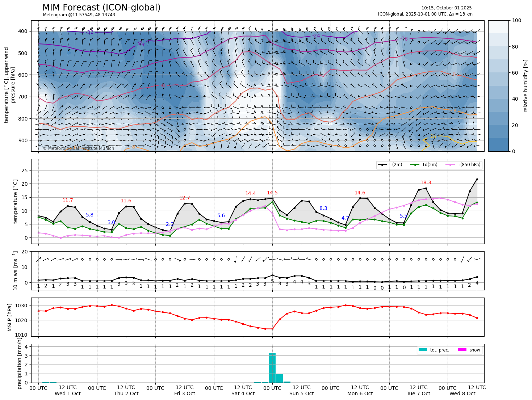Click the darkest blue humidity colorbar segment
Image resolution: width=532 pixels, height=400 pixels.
coord(498,144)
